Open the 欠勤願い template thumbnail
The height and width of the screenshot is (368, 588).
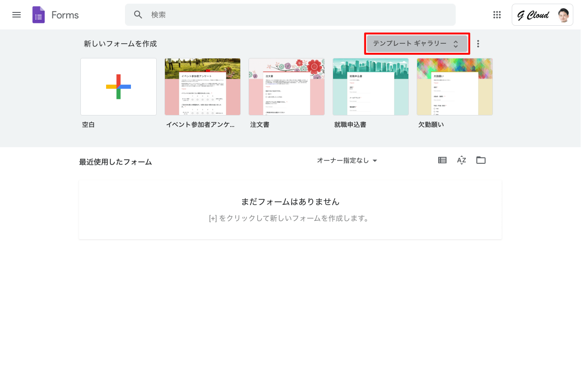click(x=455, y=86)
